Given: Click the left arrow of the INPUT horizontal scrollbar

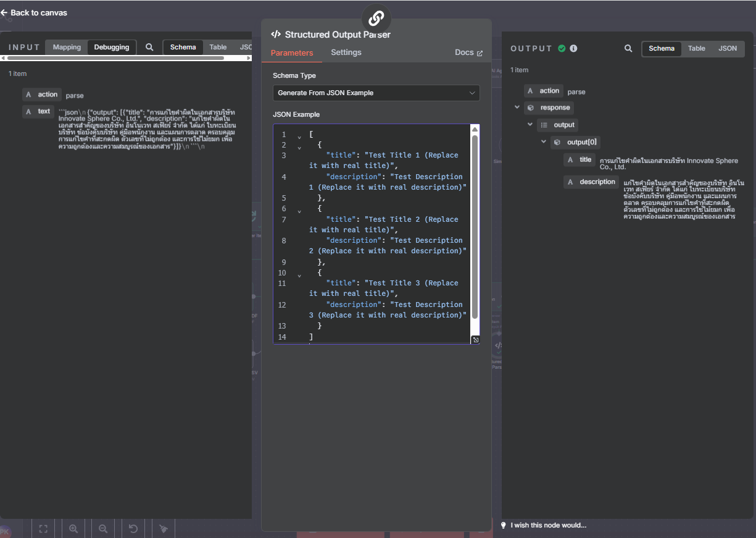Looking at the screenshot, I should pos(2,58).
